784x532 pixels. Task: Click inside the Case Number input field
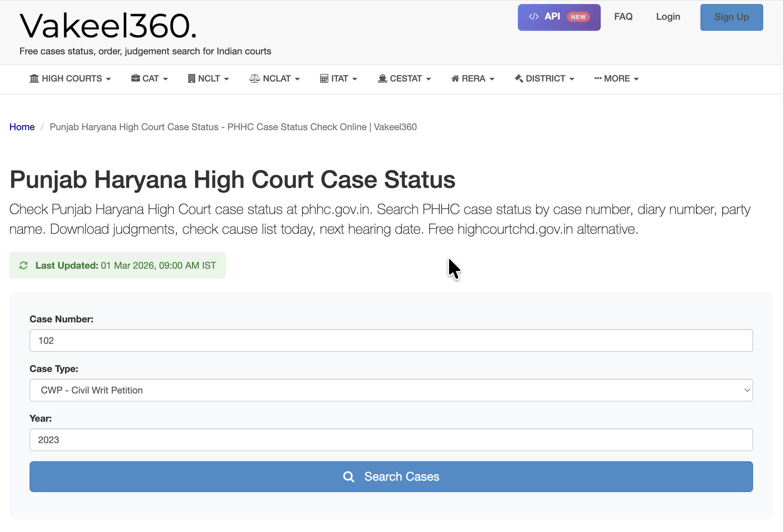391,340
